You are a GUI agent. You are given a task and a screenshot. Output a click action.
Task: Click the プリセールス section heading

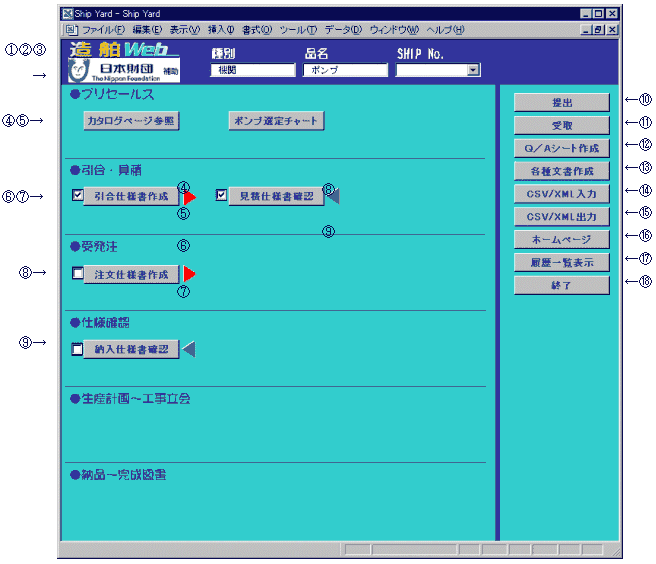tap(112, 94)
